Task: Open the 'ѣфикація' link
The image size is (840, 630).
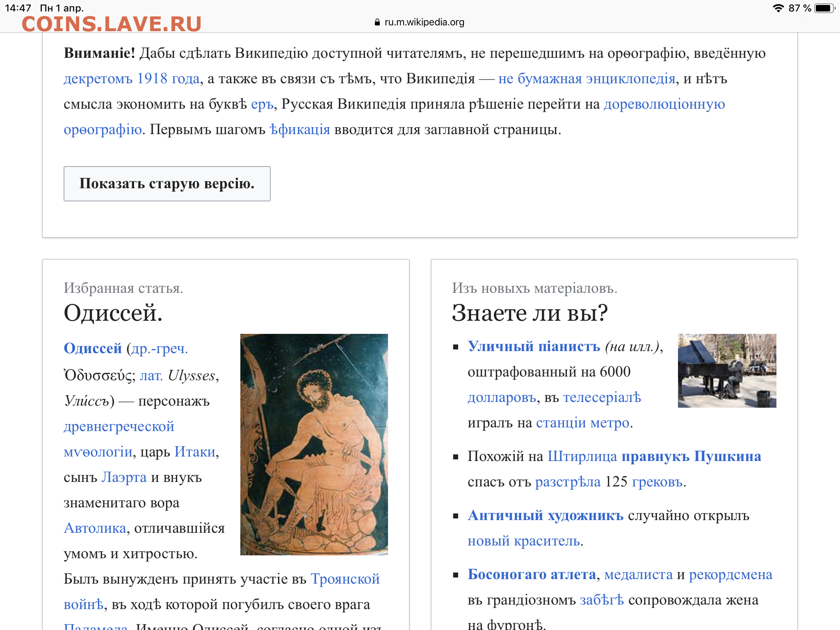Action: pos(300,130)
